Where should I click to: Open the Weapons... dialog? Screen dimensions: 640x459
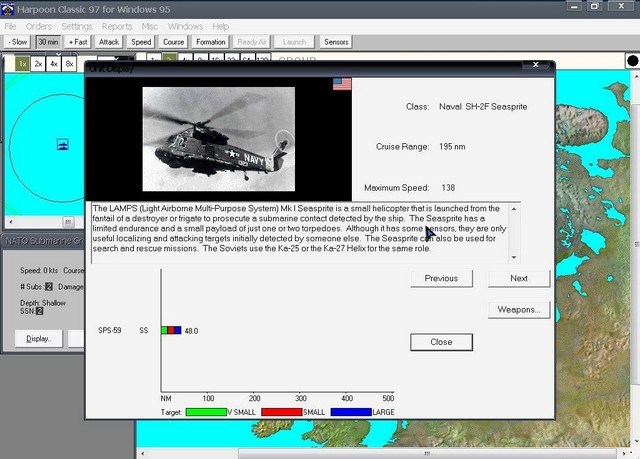click(x=518, y=309)
